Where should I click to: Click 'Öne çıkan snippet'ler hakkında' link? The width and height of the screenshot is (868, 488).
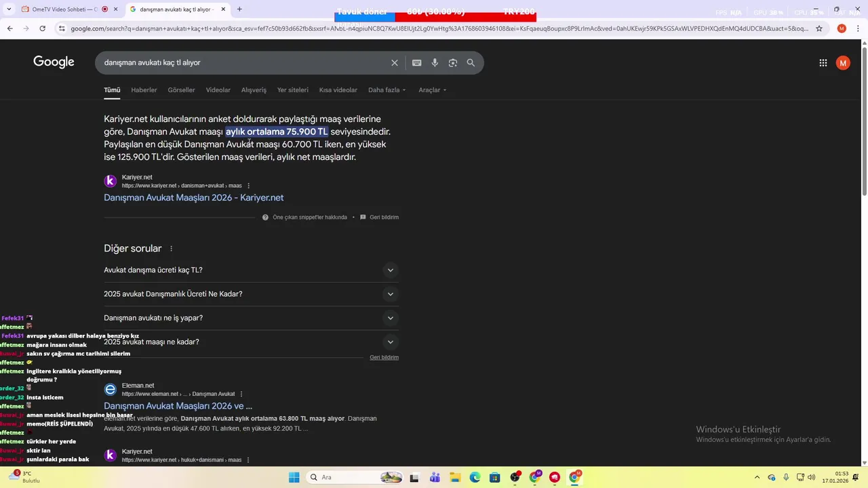309,218
